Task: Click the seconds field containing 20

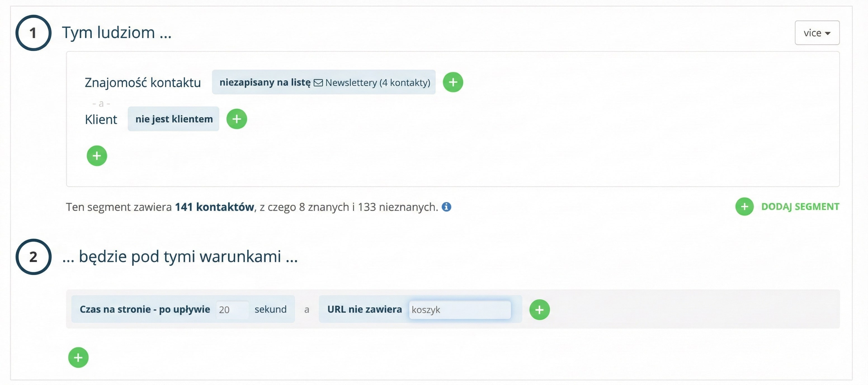Action: pos(232,309)
